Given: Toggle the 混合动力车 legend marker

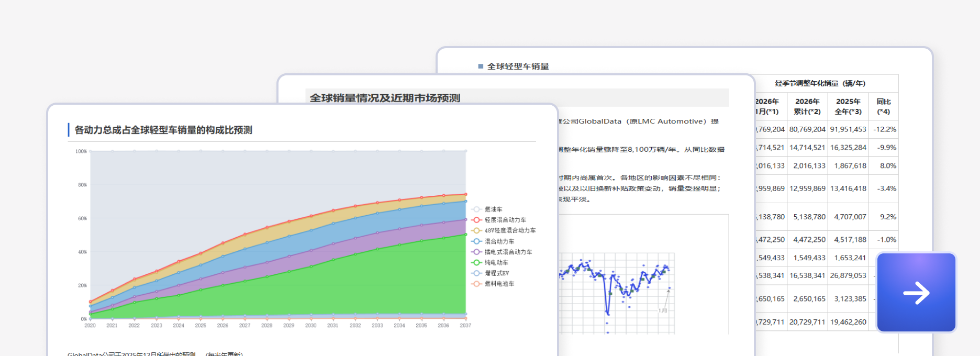Looking at the screenshot, I should (x=476, y=241).
